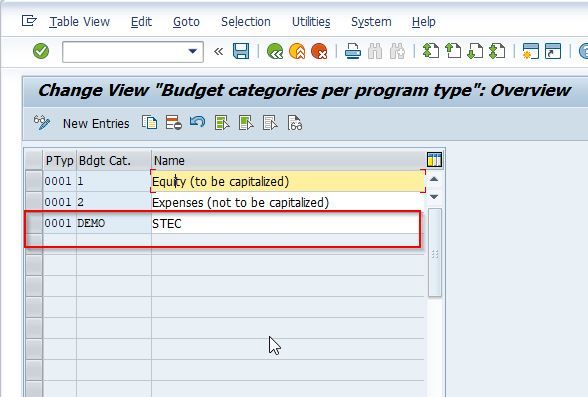The image size is (588, 397).
Task: Click the red Cancel icon
Action: 319,51
